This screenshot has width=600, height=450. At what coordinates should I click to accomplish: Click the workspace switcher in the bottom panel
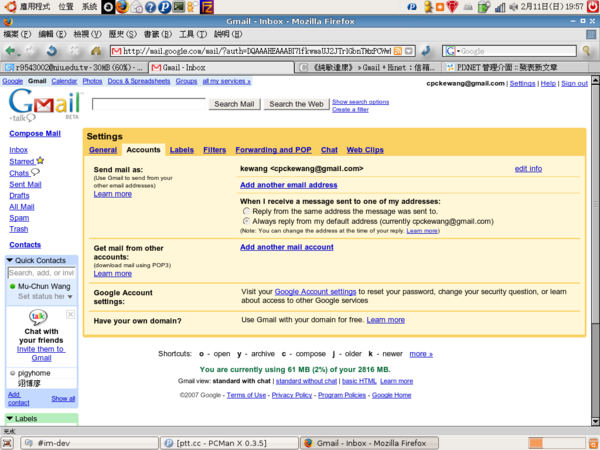coord(556,443)
